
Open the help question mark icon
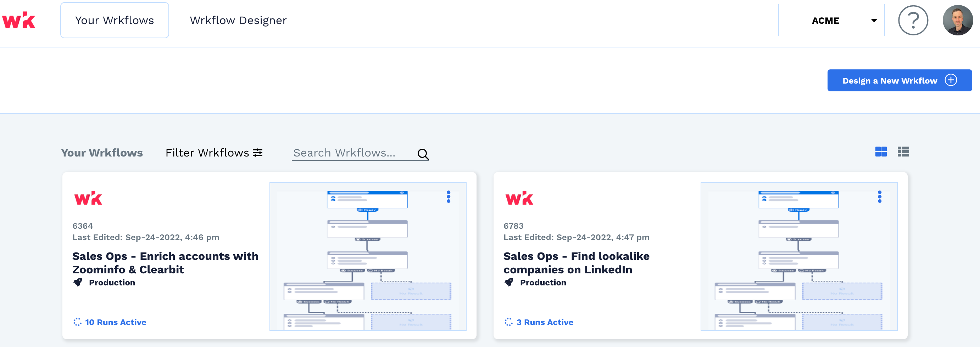pos(913,20)
